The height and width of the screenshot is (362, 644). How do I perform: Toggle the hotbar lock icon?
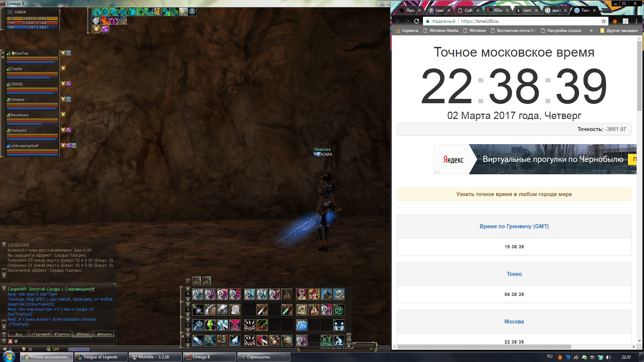tap(349, 345)
